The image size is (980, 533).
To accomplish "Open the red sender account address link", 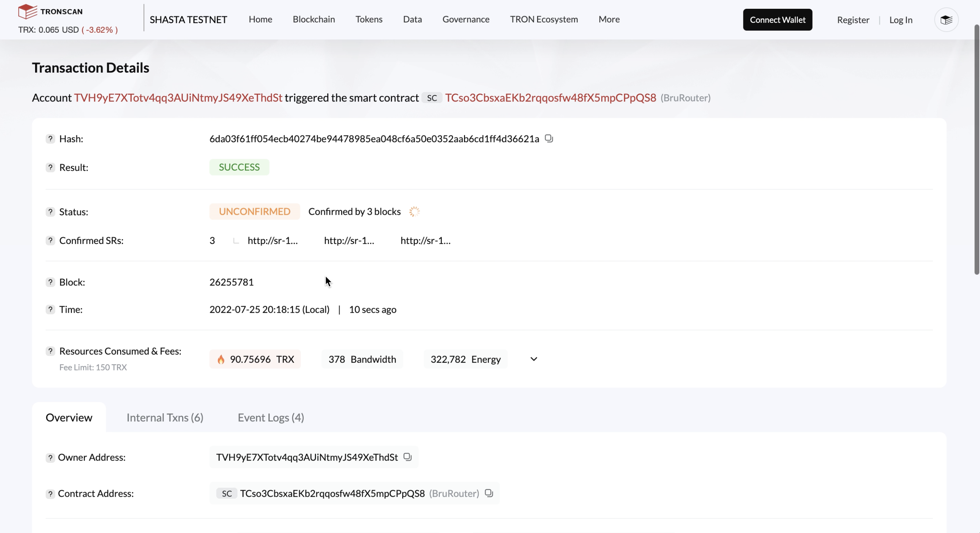I will tap(178, 98).
